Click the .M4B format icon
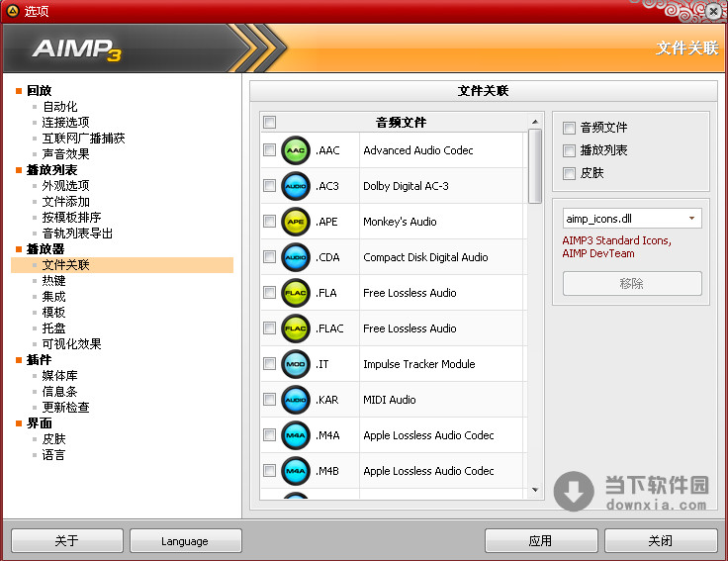728x561 pixels. 296,471
